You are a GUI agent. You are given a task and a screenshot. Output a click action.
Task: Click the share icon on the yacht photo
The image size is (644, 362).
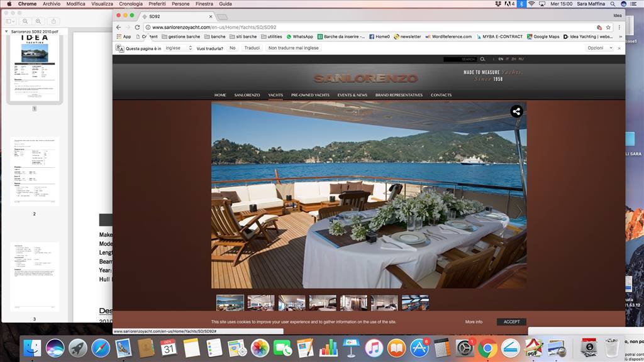click(516, 111)
